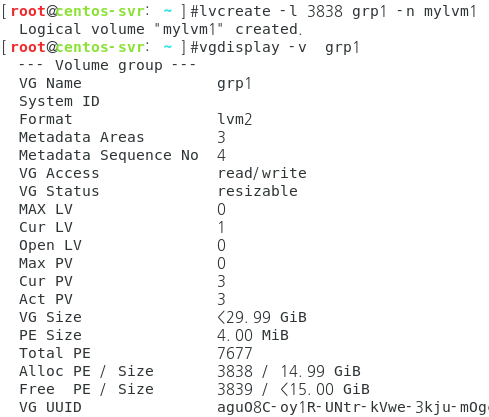Click the Cur LV value 1

click(x=221, y=227)
